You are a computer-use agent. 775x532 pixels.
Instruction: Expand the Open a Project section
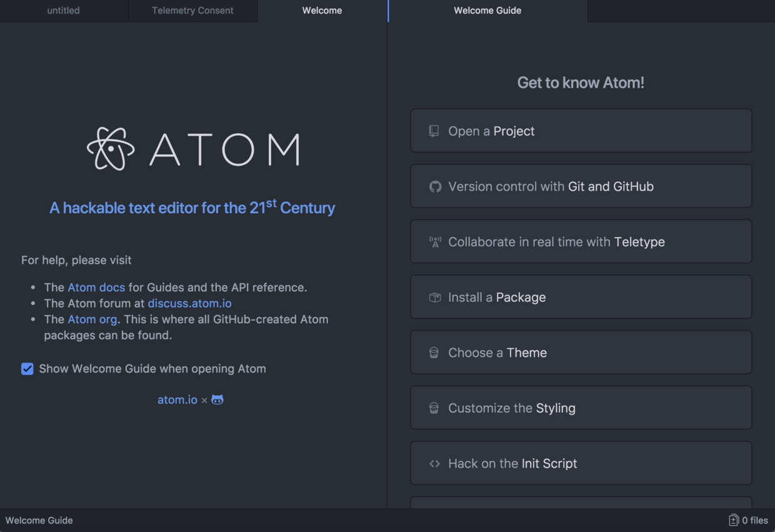(x=581, y=131)
